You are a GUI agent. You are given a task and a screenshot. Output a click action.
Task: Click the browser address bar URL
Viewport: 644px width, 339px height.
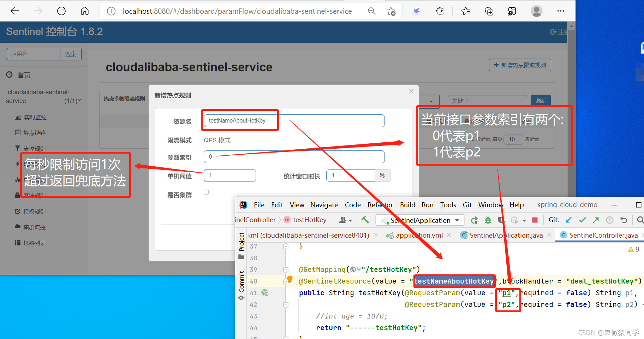click(237, 11)
